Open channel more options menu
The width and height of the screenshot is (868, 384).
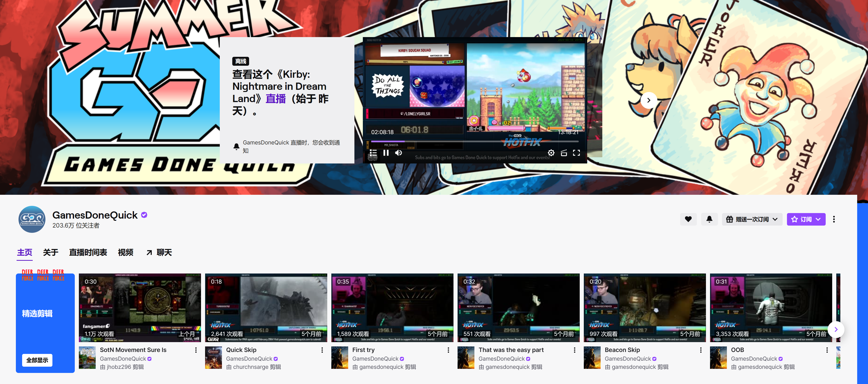coord(834,219)
